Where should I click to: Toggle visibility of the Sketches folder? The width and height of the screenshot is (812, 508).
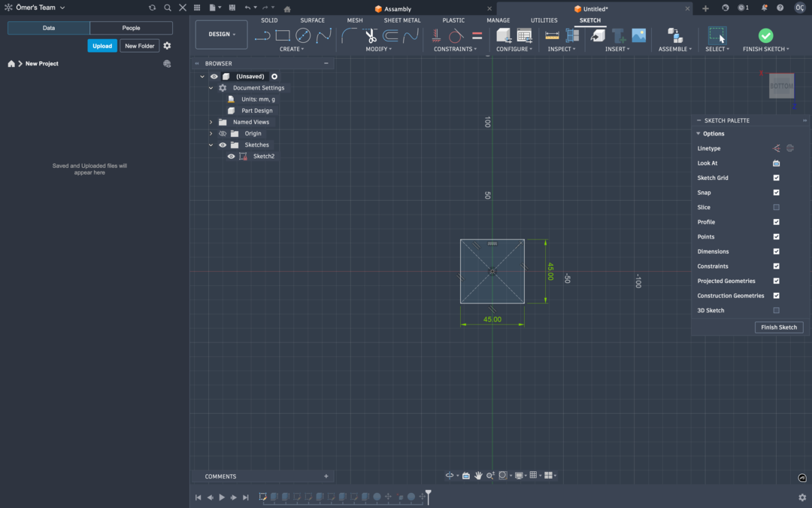[x=222, y=144]
